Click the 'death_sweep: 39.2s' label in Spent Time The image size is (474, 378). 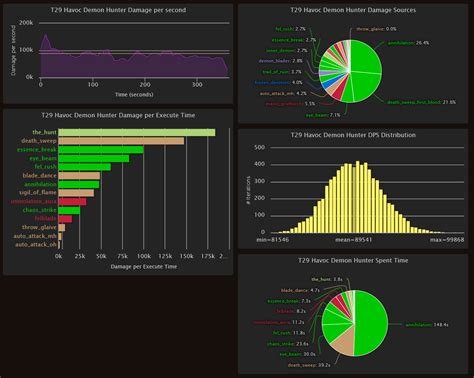309,365
